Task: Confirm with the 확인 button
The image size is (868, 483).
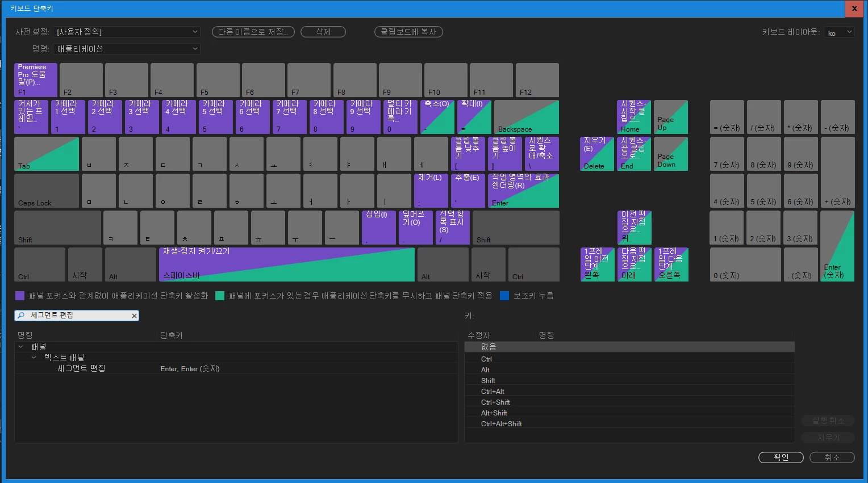Action: click(x=781, y=457)
